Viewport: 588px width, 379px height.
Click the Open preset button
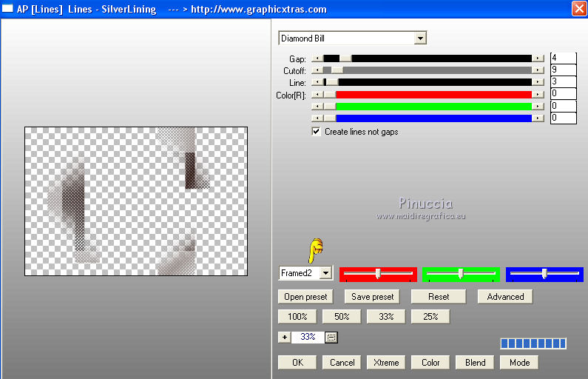[305, 297]
